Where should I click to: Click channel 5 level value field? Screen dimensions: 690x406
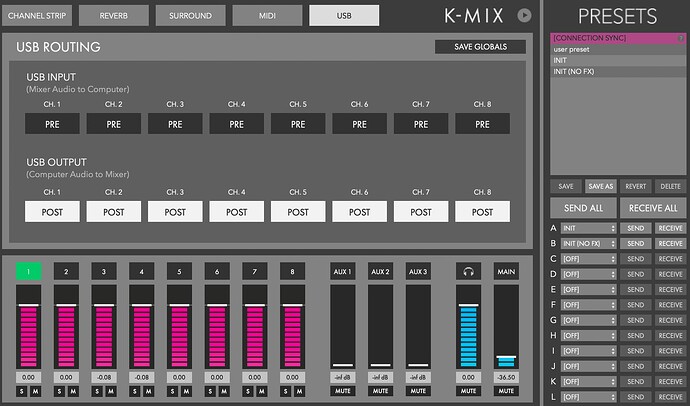(x=179, y=377)
